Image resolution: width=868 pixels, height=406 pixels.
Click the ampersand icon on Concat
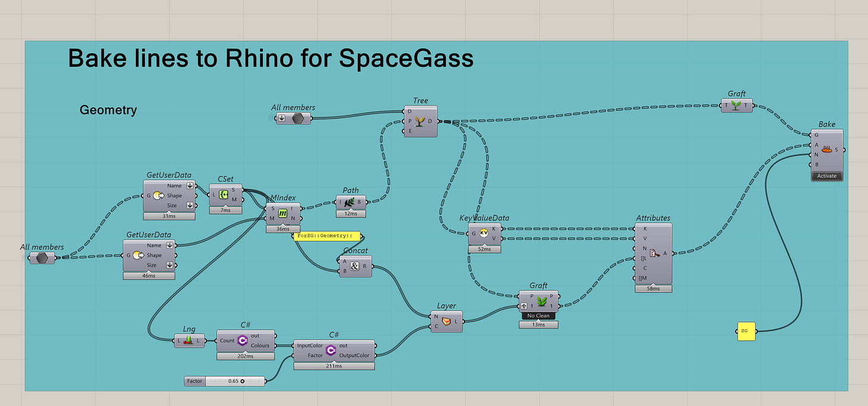pos(355,266)
